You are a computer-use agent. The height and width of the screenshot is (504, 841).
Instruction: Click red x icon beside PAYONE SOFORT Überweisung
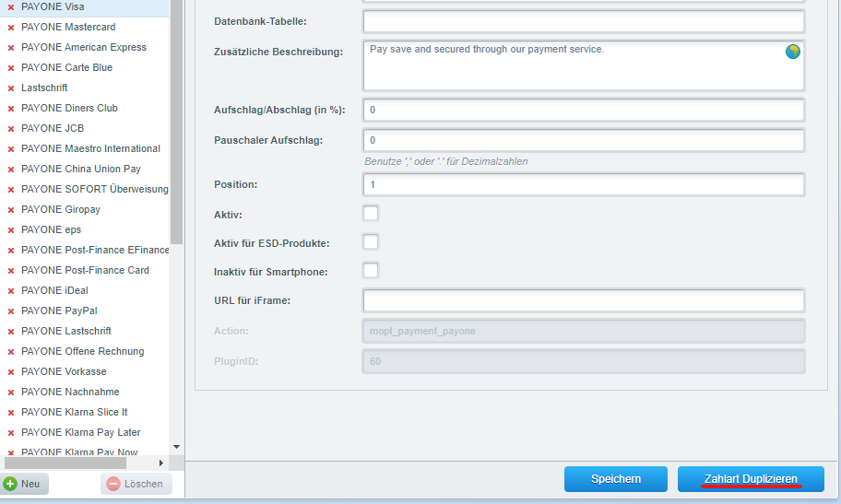(x=11, y=190)
